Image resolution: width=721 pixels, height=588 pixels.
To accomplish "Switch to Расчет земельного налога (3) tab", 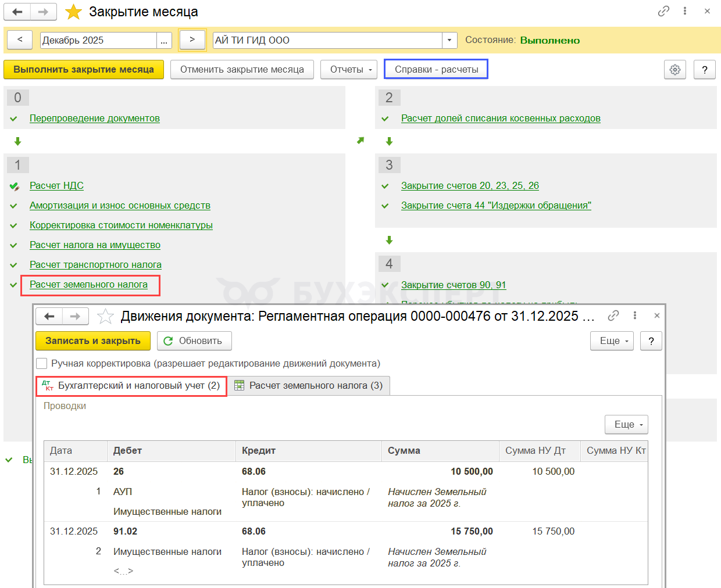I will [x=309, y=386].
